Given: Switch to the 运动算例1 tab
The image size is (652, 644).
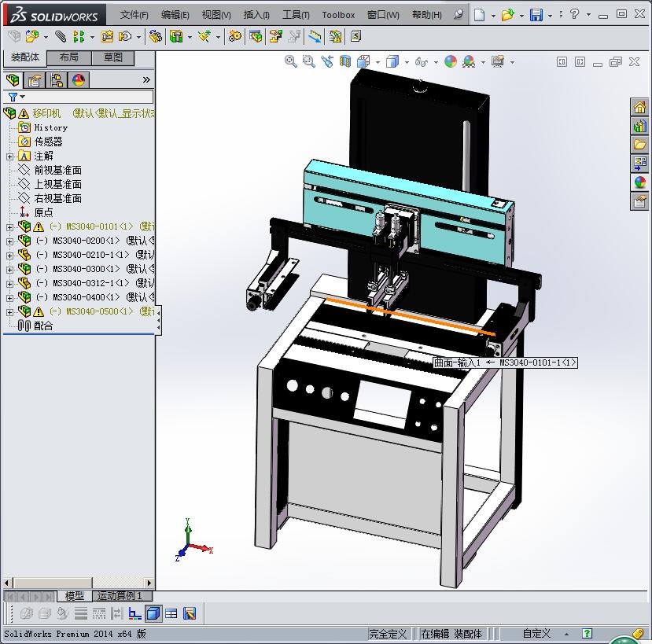Looking at the screenshot, I should [x=120, y=596].
